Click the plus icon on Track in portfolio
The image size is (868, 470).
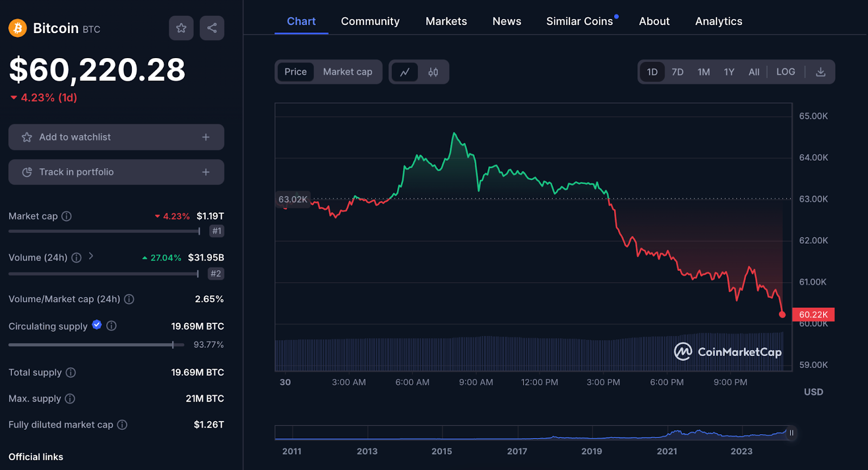tap(206, 172)
